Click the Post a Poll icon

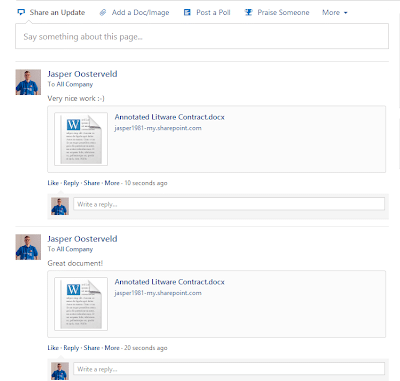pos(187,13)
